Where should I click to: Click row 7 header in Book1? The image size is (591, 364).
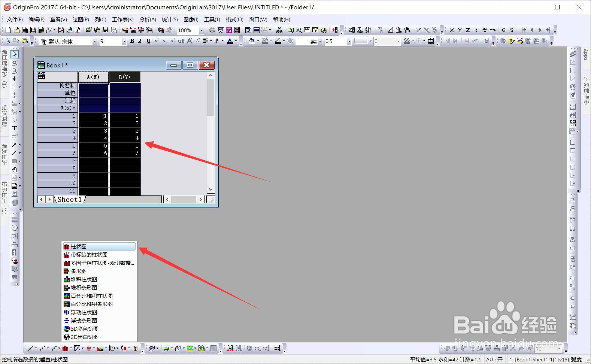(x=58, y=161)
